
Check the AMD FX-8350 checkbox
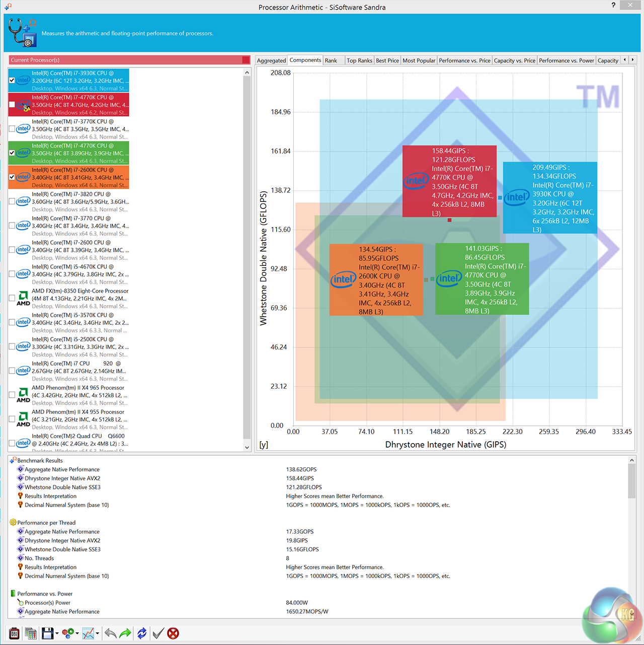click(12, 298)
